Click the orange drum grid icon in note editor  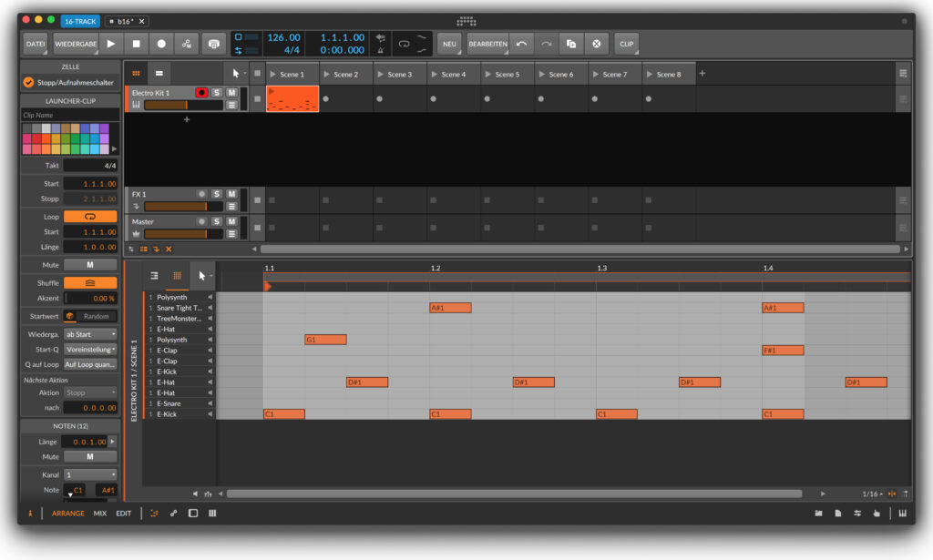tap(178, 275)
